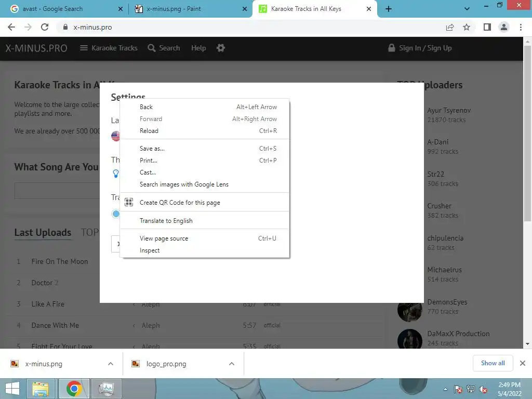The height and width of the screenshot is (399, 532).
Task: Open the Fire On The Moon track
Action: 60,262
